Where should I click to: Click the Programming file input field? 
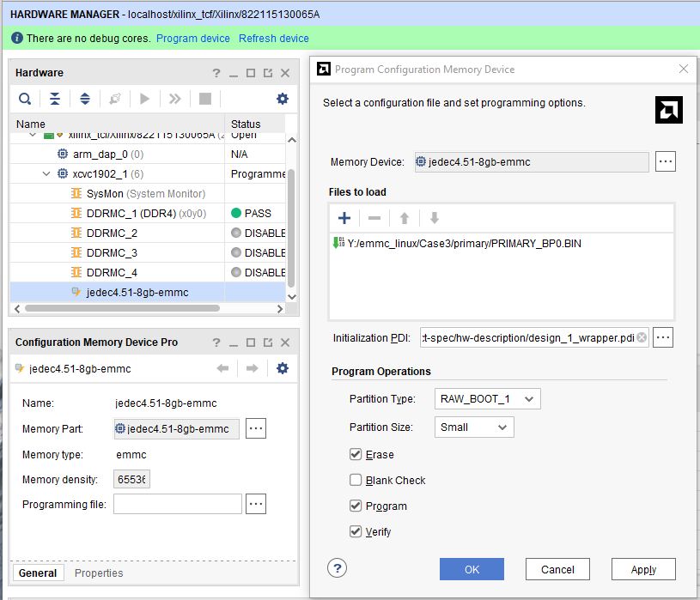click(x=178, y=504)
